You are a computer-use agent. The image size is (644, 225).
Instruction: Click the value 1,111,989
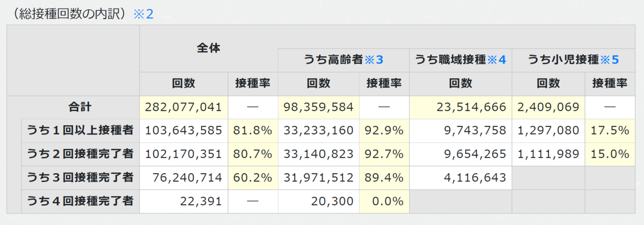(x=548, y=154)
